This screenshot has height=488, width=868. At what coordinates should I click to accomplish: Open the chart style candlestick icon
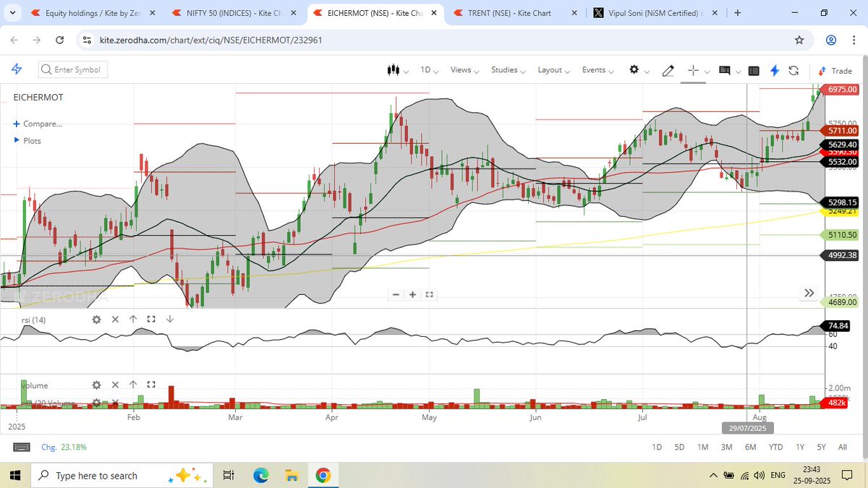(393, 70)
